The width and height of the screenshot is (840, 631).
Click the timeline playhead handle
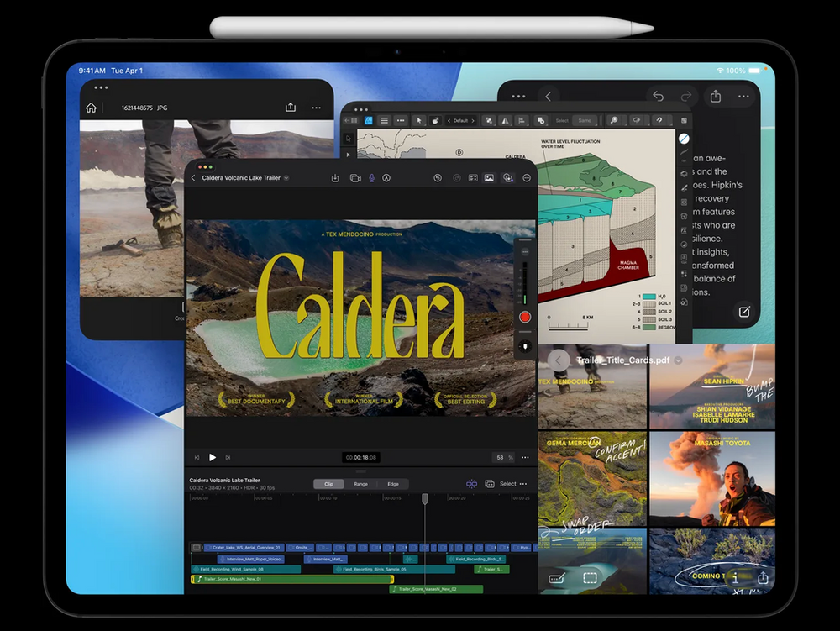[x=425, y=499]
